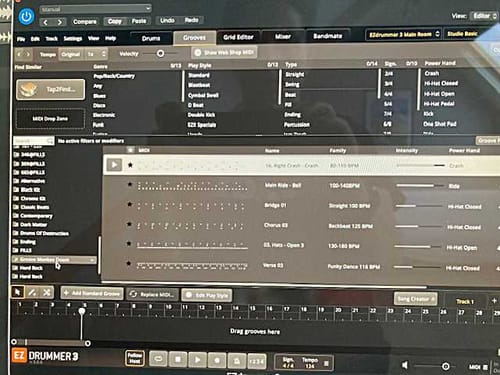Viewport: 500px width, 375px height.
Task: Expand the Song Creator panel
Action: click(415, 299)
